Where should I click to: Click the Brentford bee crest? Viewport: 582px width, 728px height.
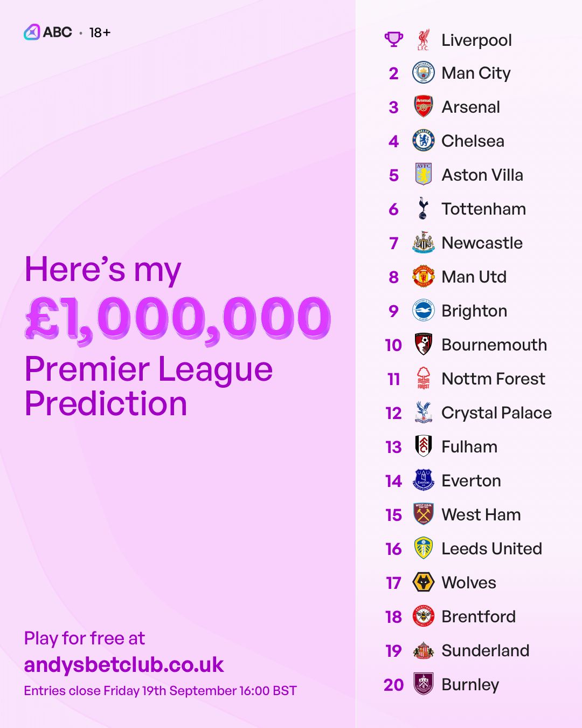[x=424, y=616]
